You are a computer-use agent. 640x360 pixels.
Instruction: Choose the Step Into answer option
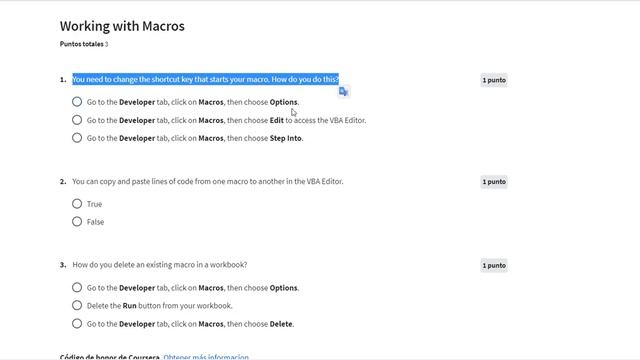(x=77, y=138)
